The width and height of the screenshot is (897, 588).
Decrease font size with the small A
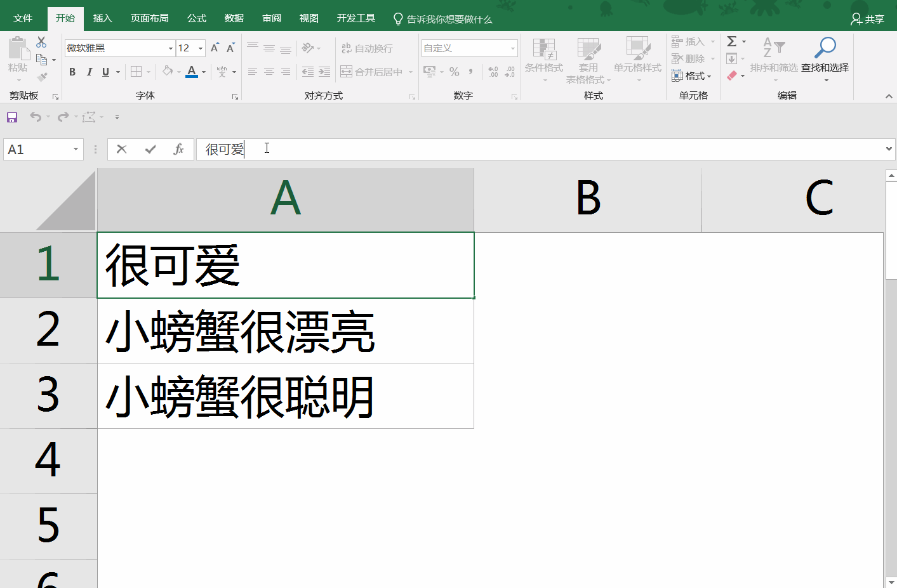[230, 48]
